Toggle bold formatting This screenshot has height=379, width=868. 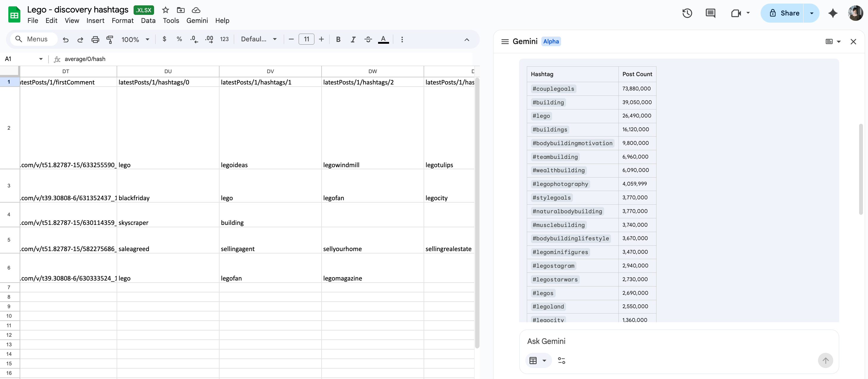tap(338, 39)
